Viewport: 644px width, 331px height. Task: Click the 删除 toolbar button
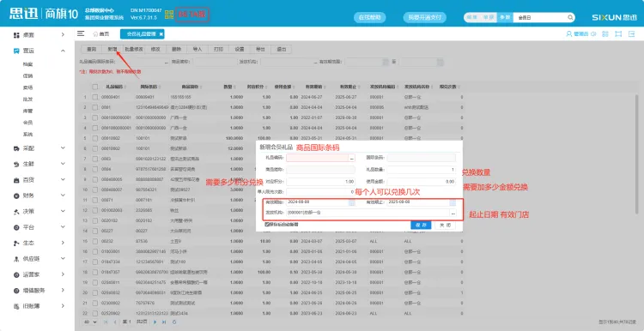coord(176,49)
